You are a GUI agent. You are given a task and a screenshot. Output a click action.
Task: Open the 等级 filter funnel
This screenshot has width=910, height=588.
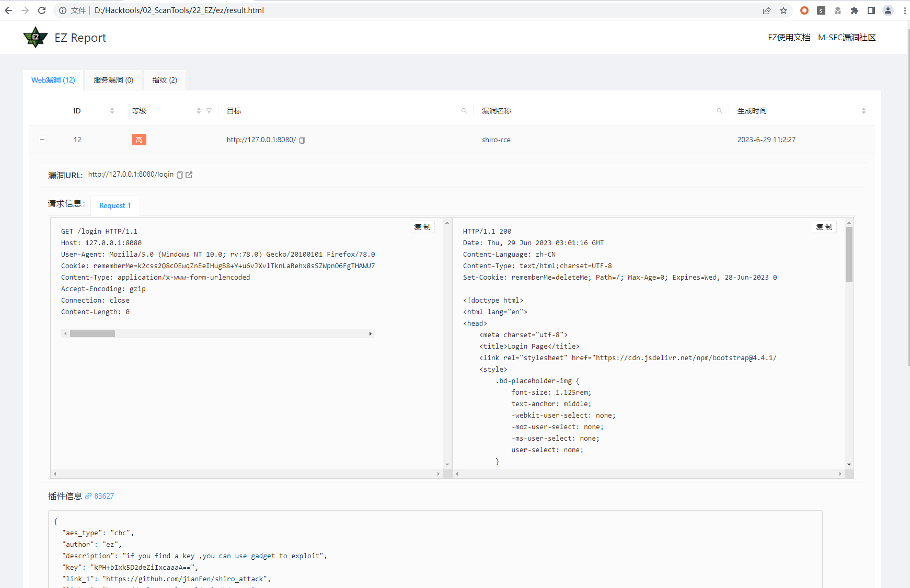click(x=209, y=111)
